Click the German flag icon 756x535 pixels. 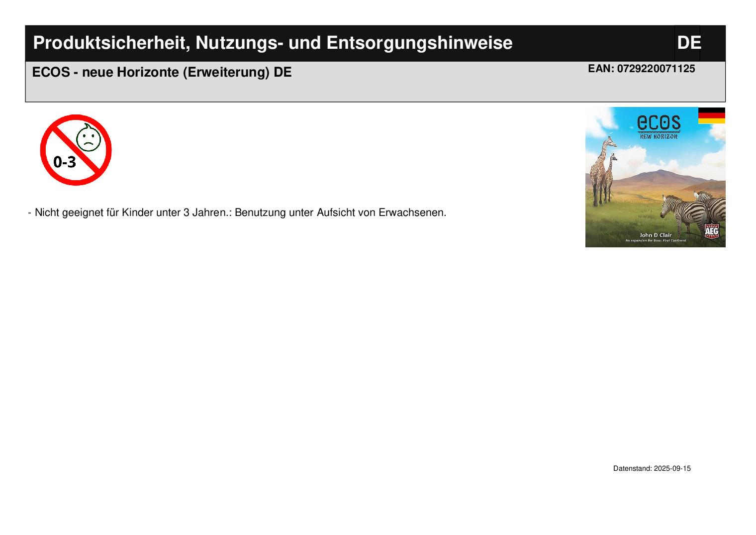point(711,115)
